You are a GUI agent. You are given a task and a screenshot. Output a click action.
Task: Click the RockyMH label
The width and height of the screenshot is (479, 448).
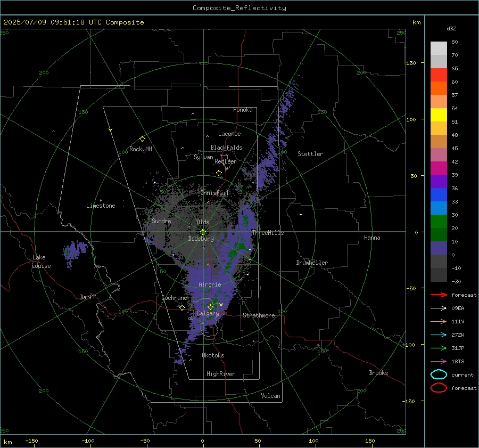(141, 149)
